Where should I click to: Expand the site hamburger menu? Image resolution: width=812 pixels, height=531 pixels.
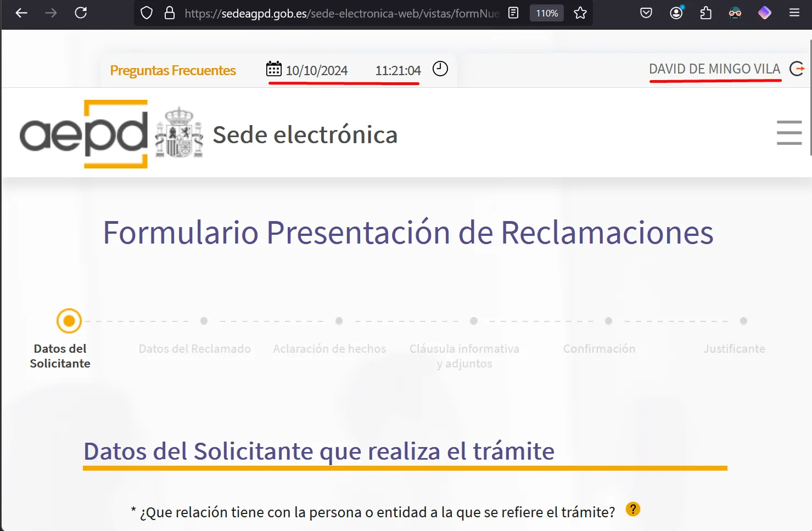(x=789, y=133)
